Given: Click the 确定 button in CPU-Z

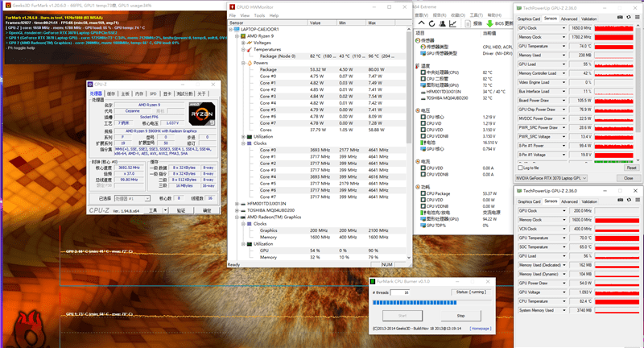Looking at the screenshot, I should (207, 210).
